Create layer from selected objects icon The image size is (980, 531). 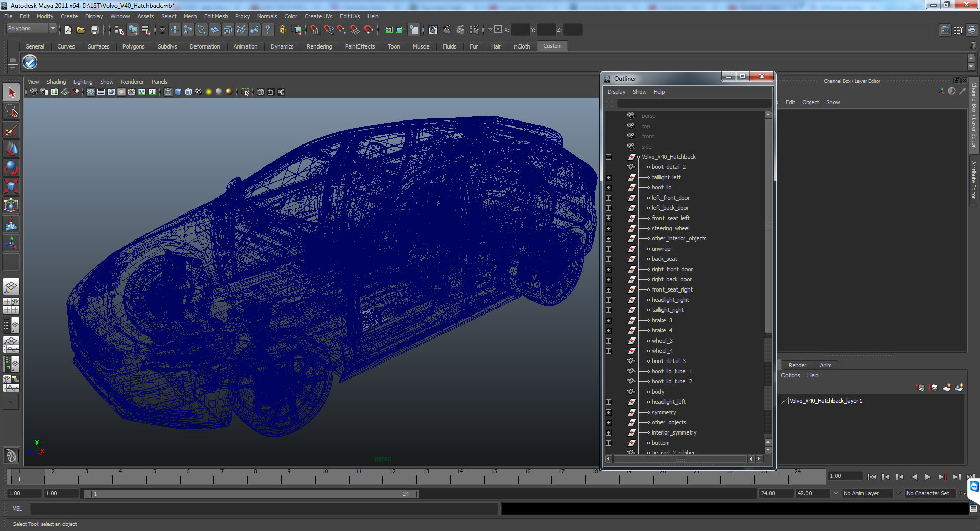960,388
